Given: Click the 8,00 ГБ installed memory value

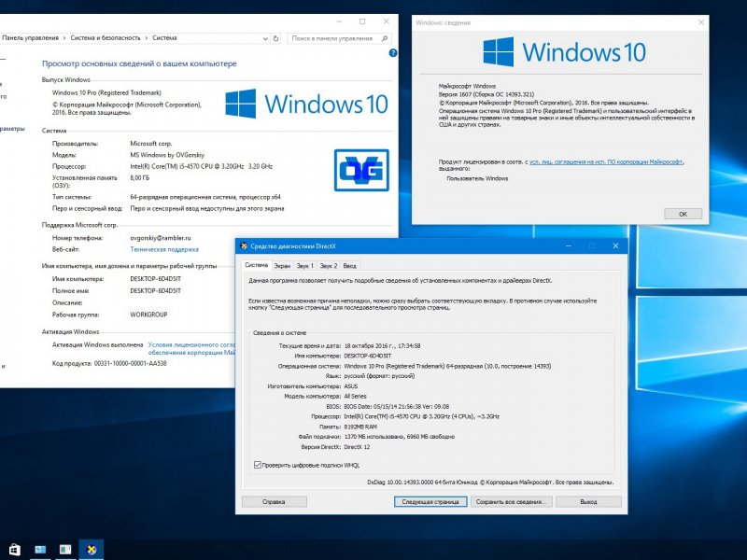Looking at the screenshot, I should point(139,177).
